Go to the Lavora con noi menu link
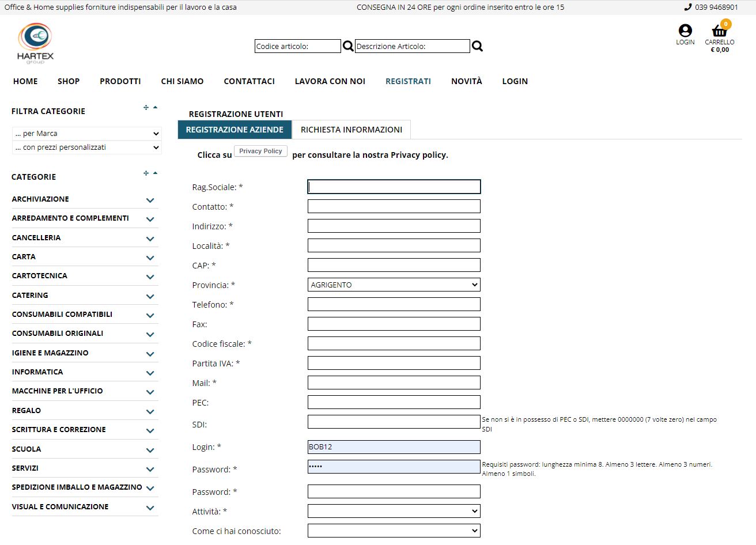The width and height of the screenshot is (756, 545). tap(330, 81)
